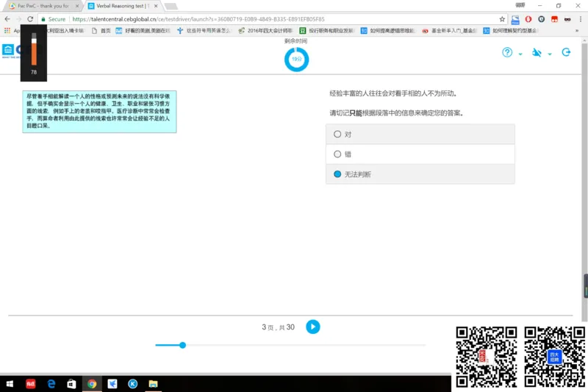Click the '3页, 共30' page counter

279,327
